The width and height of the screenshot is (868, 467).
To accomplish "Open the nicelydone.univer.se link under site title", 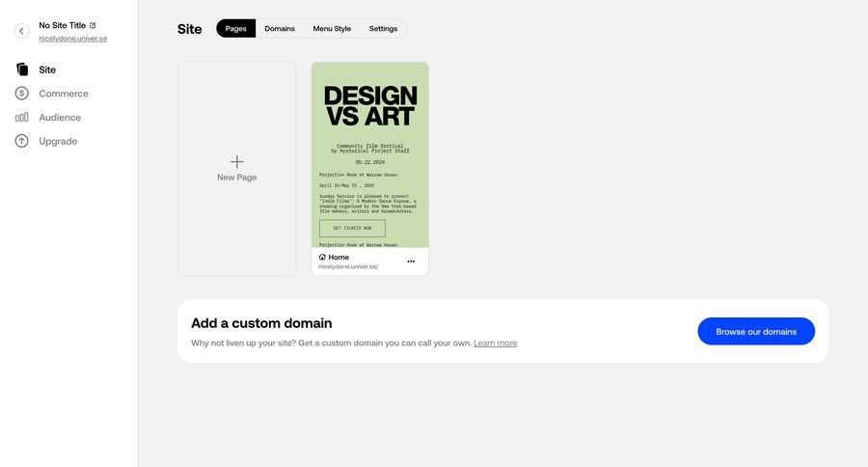I will point(72,39).
